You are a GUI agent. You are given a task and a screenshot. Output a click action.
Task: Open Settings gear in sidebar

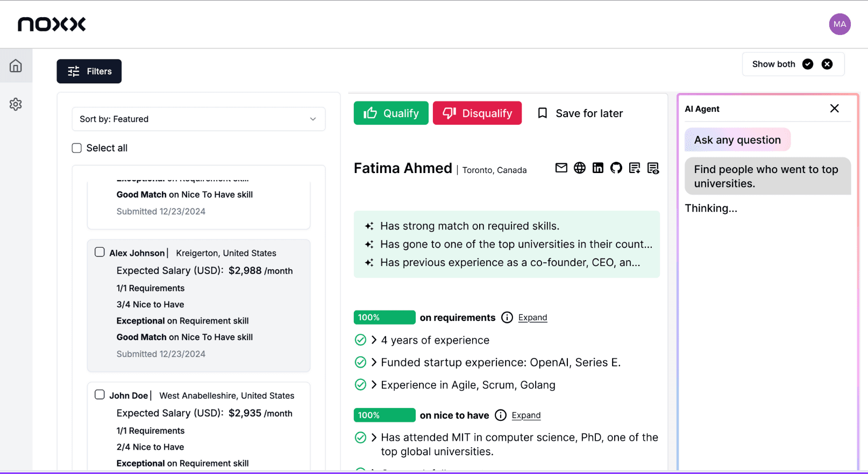pos(16,104)
